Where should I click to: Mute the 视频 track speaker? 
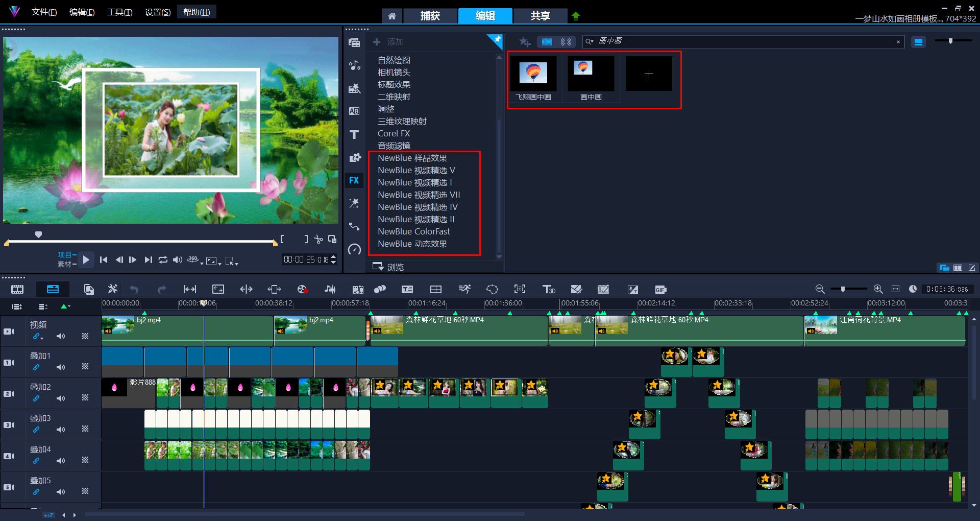(x=61, y=336)
